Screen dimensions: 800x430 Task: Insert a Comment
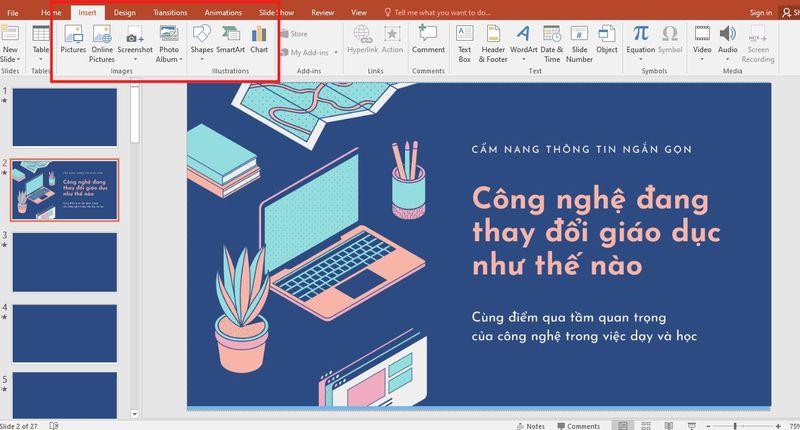pos(428,40)
